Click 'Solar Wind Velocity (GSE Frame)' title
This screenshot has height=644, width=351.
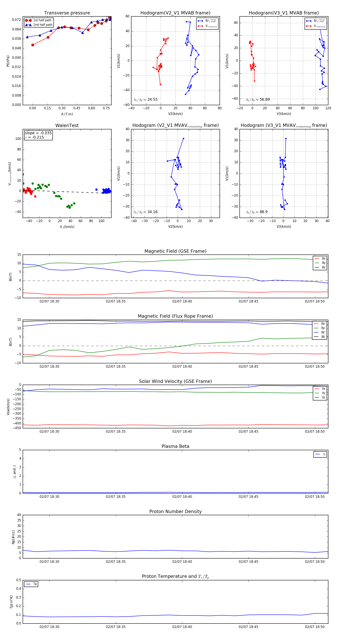click(175, 381)
